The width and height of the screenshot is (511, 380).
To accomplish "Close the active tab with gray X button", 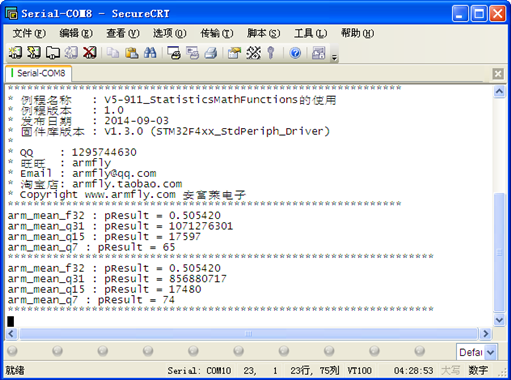I will pyautogui.click(x=498, y=73).
